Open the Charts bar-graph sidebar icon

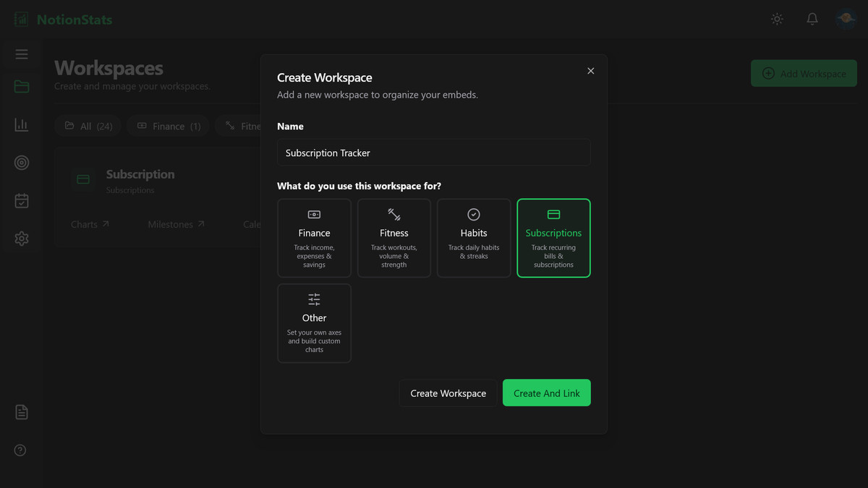pyautogui.click(x=22, y=125)
